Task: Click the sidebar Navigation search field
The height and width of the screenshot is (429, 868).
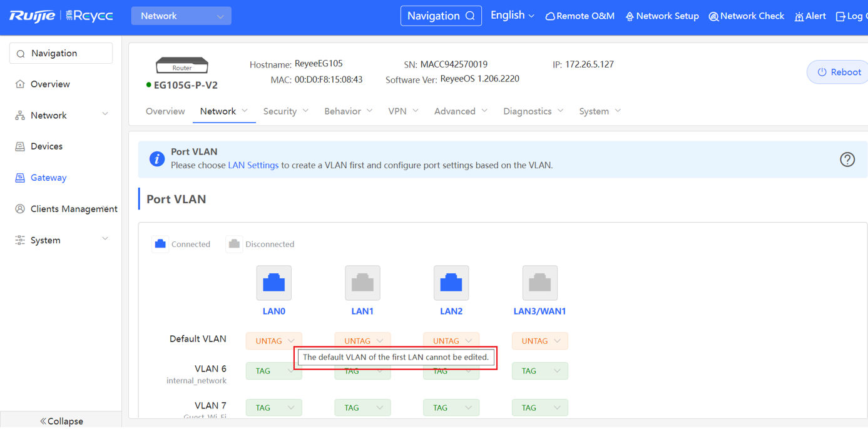Action: coord(61,54)
